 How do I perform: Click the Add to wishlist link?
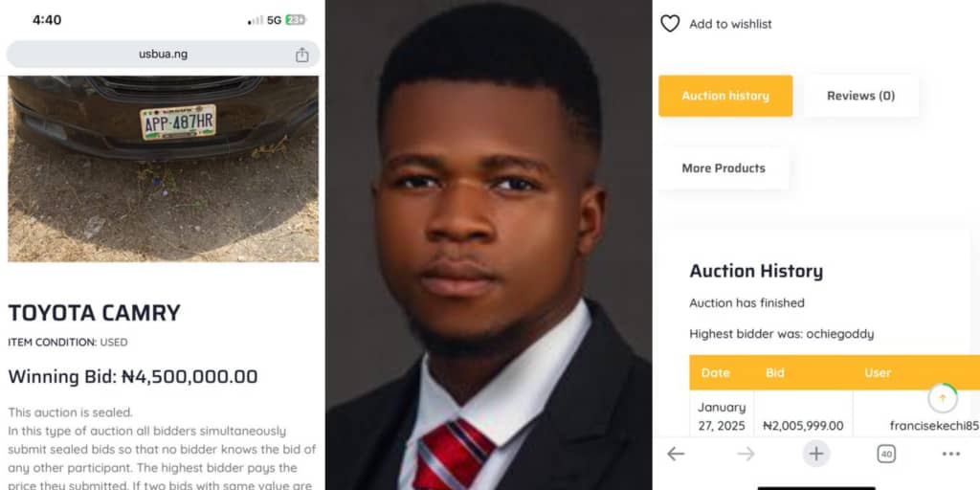(730, 24)
